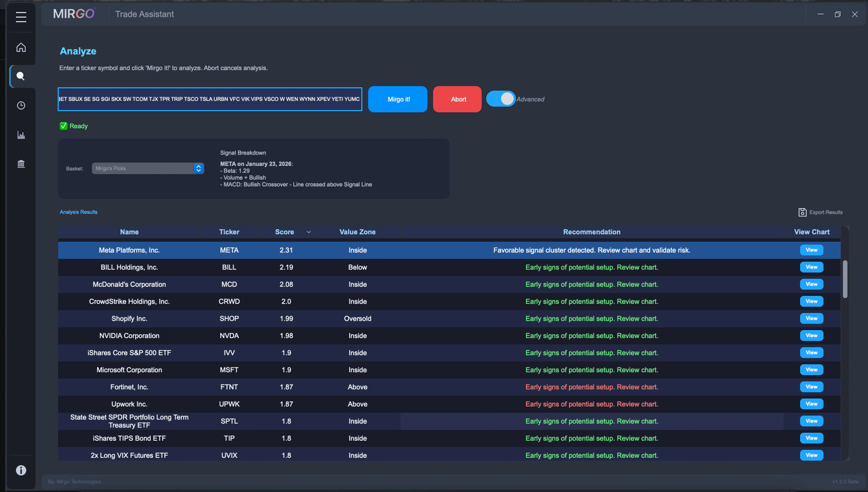Select the Analyze magnifier sidebar icon
This screenshot has height=492, width=868.
21,76
